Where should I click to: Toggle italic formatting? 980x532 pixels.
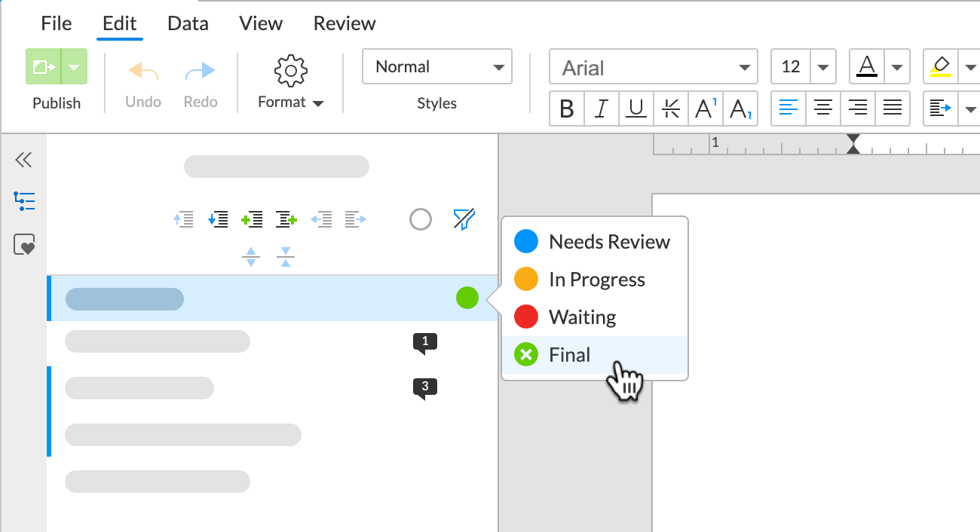pos(601,109)
